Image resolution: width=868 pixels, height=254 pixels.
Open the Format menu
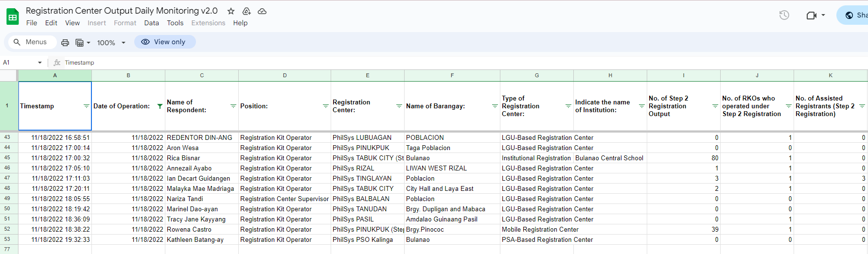pyautogui.click(x=125, y=23)
